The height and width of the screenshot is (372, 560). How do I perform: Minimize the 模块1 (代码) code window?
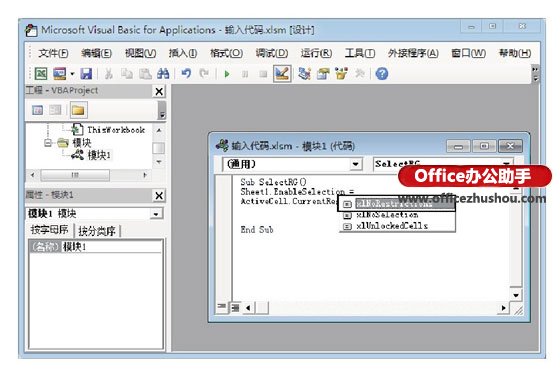459,146
